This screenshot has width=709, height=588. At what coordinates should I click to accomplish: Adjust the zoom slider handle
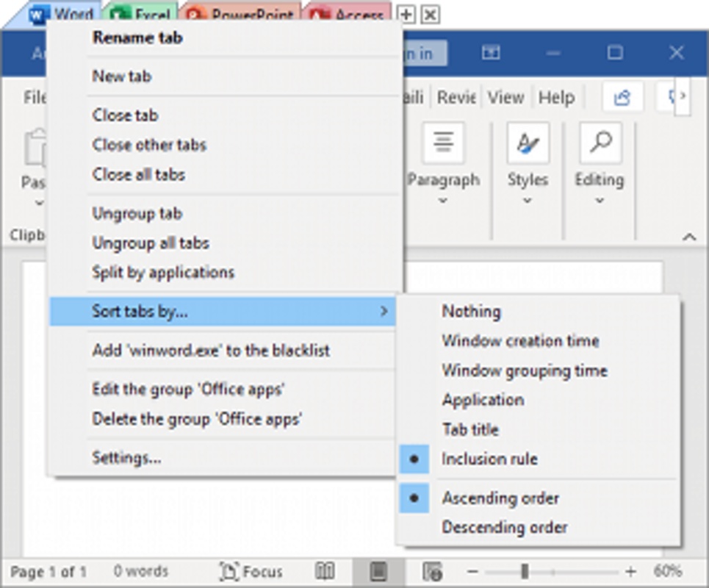tap(525, 572)
